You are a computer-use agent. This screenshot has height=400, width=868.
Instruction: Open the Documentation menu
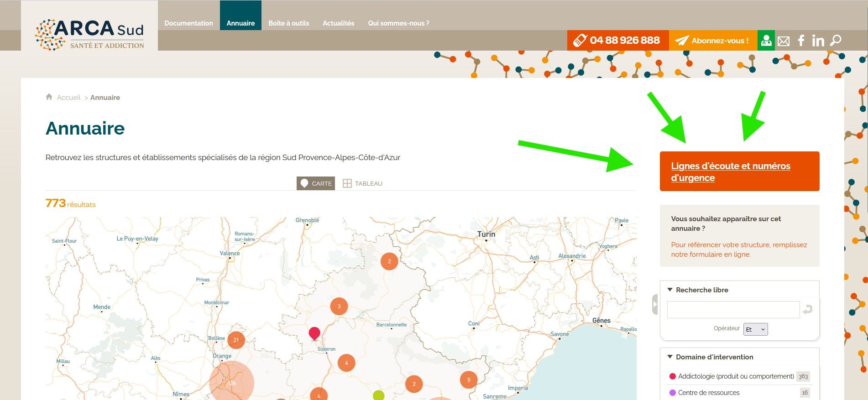click(x=188, y=23)
